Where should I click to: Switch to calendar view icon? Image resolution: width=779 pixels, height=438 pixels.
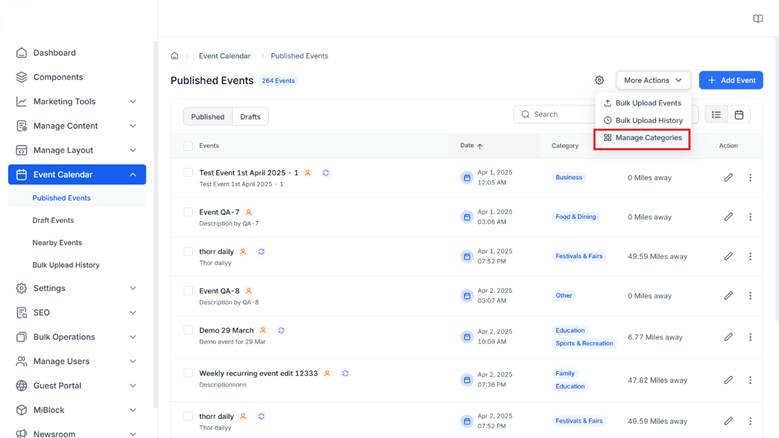pyautogui.click(x=739, y=115)
